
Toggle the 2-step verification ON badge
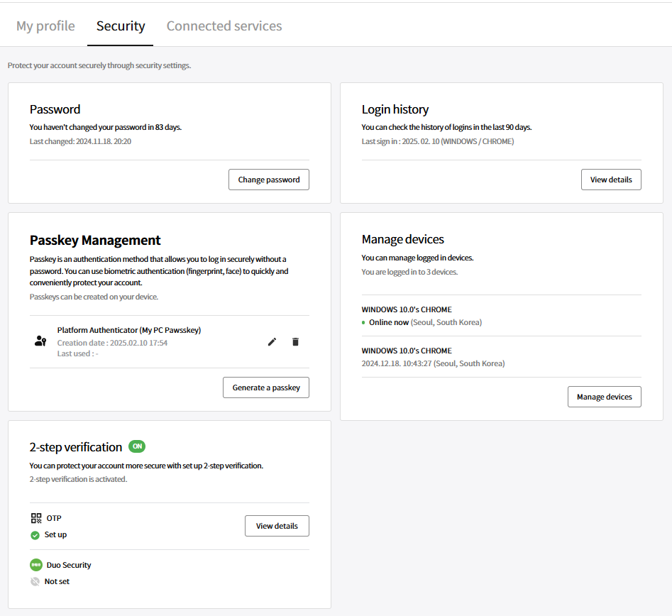pos(137,446)
